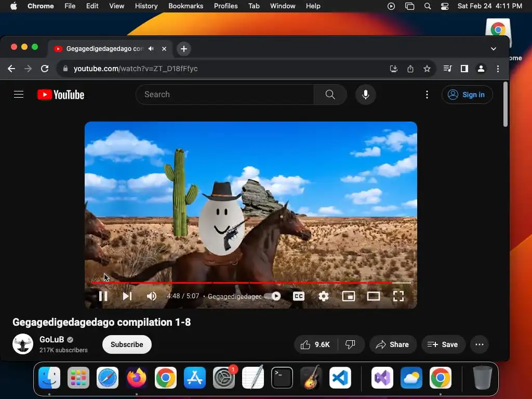Image resolution: width=532 pixels, height=399 pixels.
Task: Open Control Center in menu bar
Action: (445, 6)
